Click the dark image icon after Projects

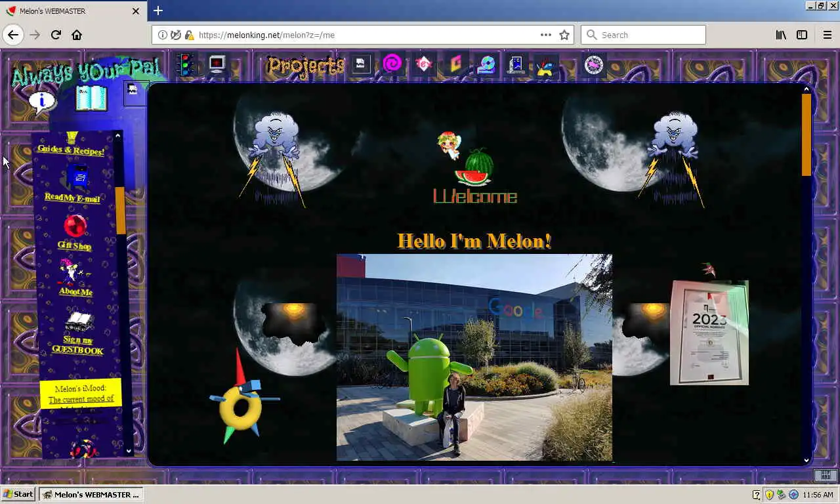360,64
